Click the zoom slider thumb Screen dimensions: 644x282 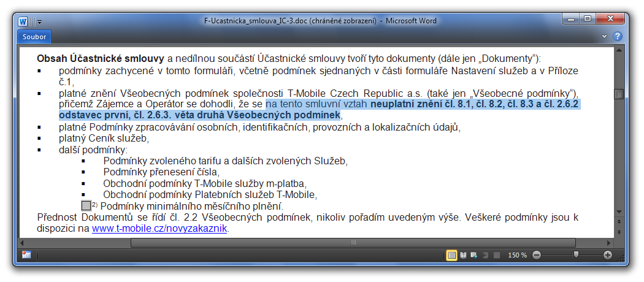tap(576, 255)
